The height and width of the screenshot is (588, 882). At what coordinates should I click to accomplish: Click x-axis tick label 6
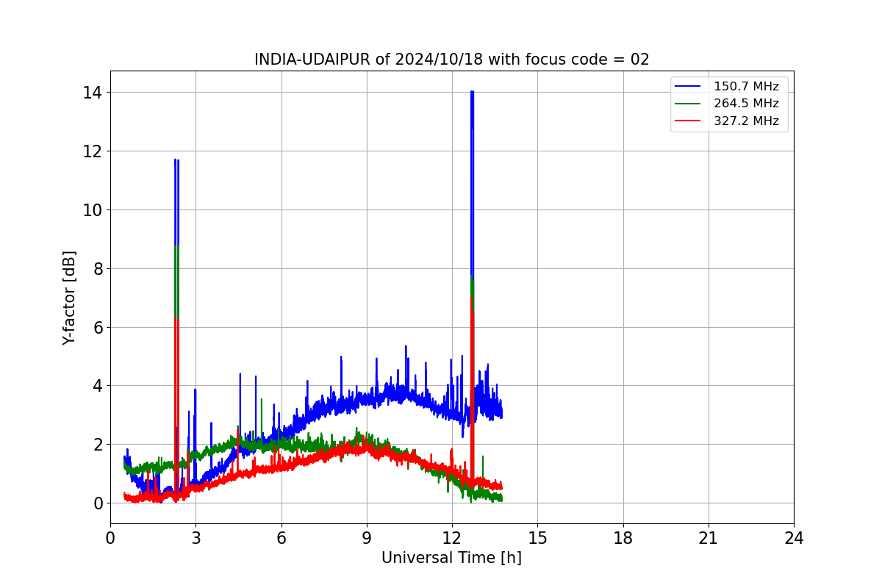click(282, 538)
